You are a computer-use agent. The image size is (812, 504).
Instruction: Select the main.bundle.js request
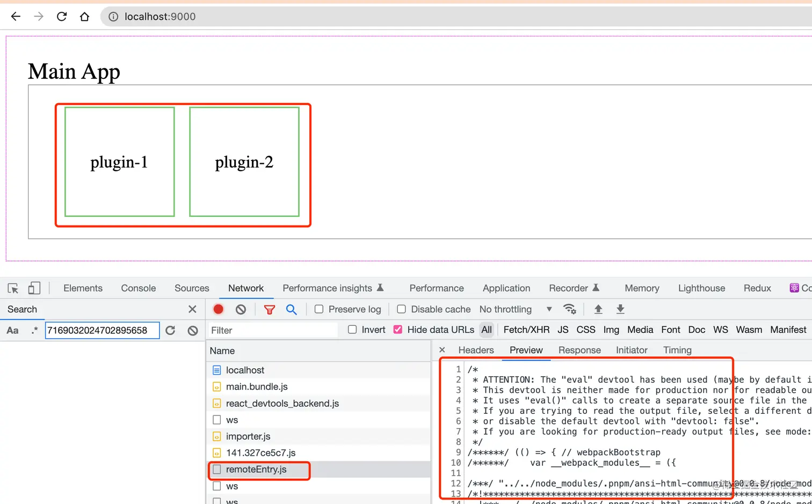tap(319, 386)
